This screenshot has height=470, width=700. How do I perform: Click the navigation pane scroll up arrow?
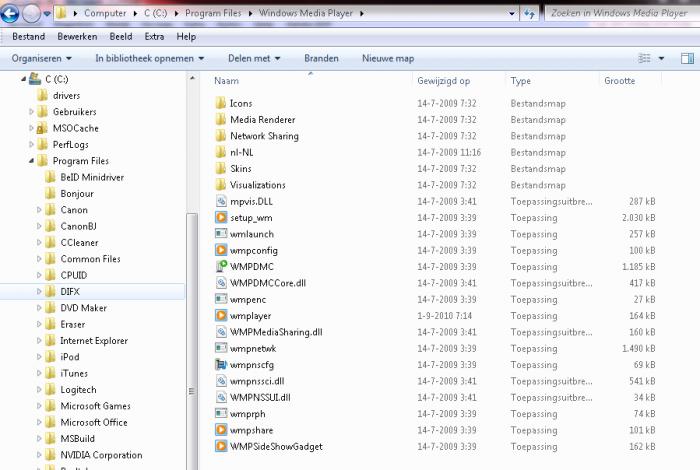[x=192, y=79]
